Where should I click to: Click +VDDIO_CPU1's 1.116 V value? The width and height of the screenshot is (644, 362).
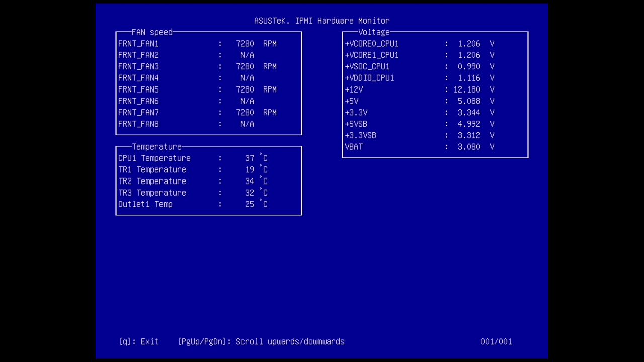click(x=476, y=78)
